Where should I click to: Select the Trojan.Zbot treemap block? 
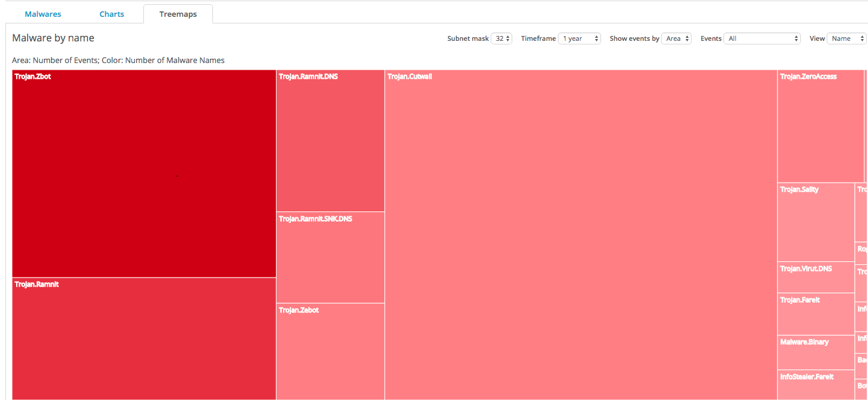coord(144,174)
